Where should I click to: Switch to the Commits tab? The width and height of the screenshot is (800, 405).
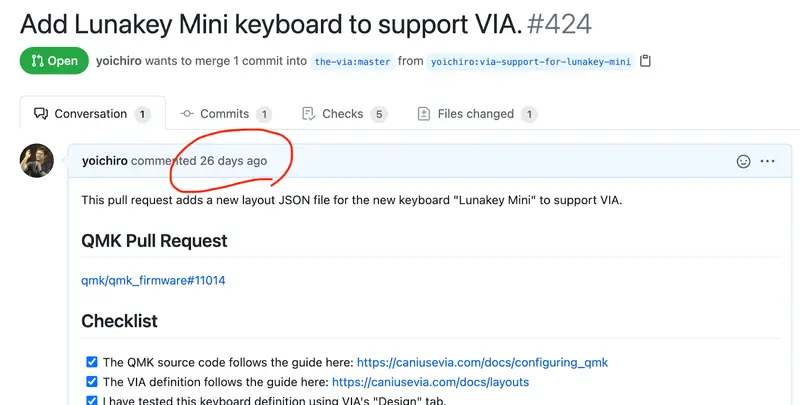(x=225, y=113)
